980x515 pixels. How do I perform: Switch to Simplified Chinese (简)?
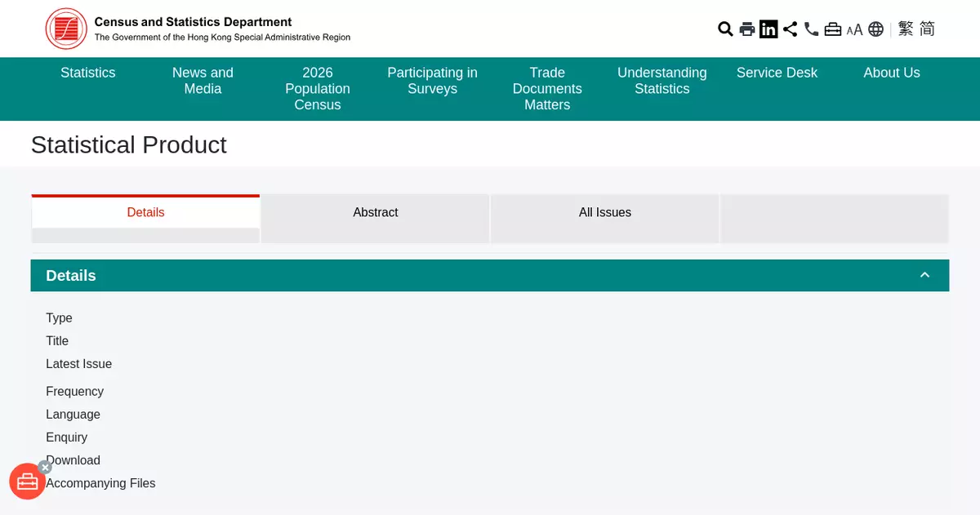pos(927,29)
